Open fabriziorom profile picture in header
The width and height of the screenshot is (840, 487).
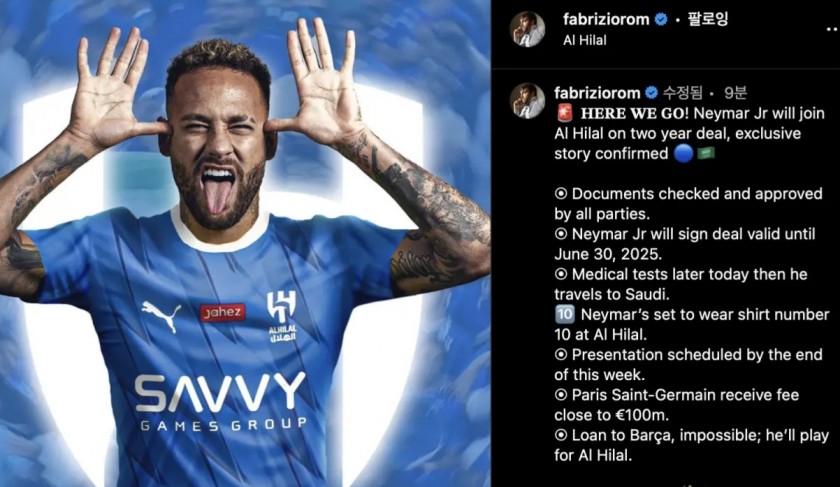tap(527, 29)
